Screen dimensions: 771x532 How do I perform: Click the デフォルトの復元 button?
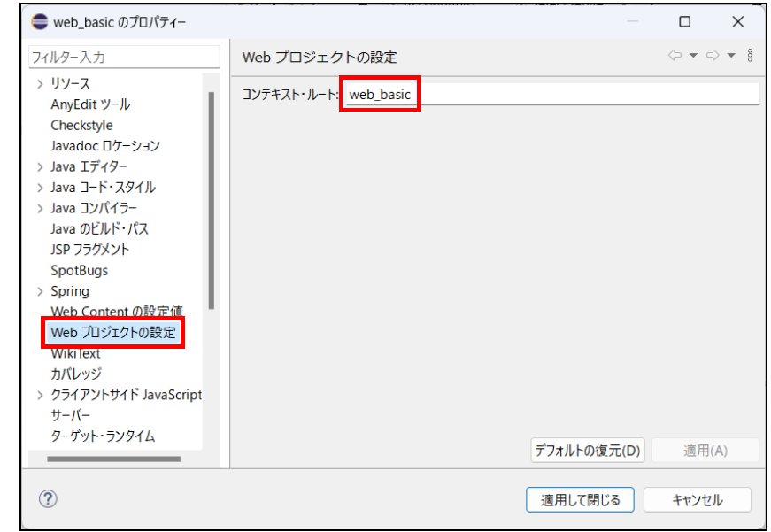tap(587, 451)
